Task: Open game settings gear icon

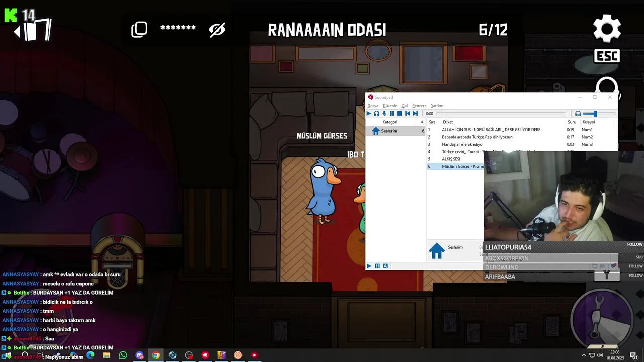Action: click(607, 29)
